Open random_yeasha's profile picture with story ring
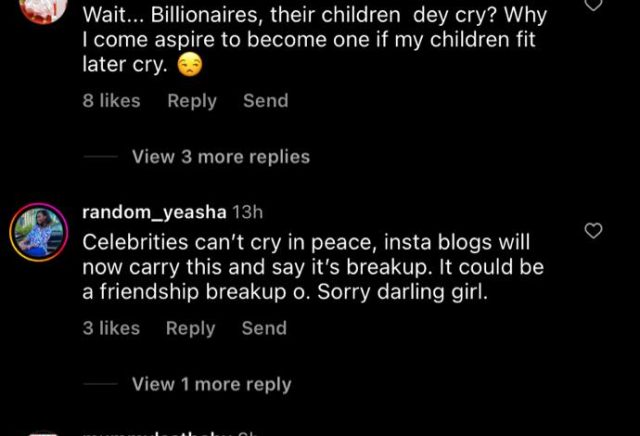This screenshot has height=436, width=640. [x=39, y=232]
